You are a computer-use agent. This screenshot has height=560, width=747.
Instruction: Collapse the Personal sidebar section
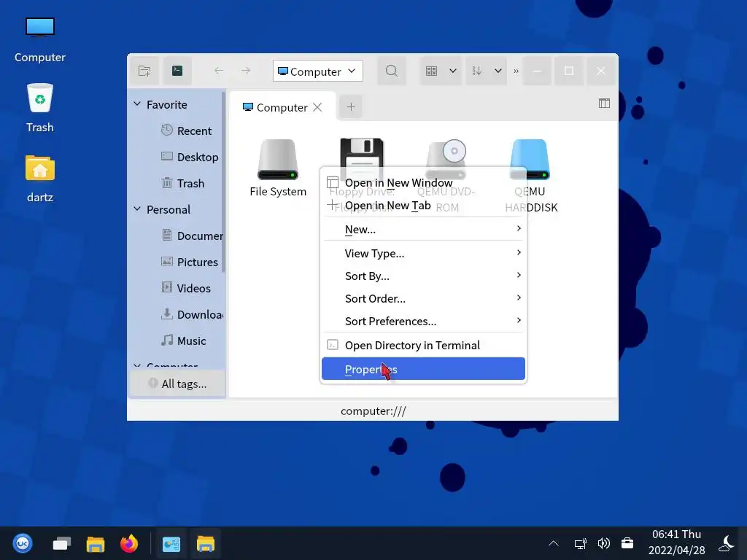pyautogui.click(x=137, y=209)
